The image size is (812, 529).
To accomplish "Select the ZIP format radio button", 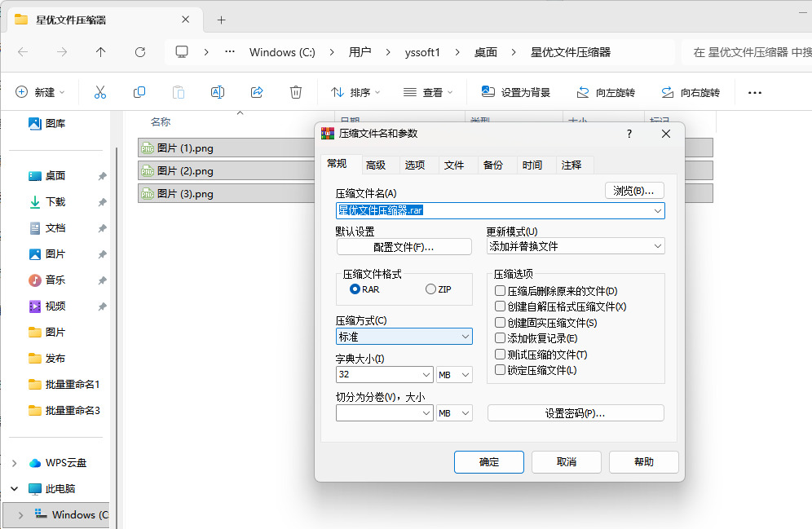I will pyautogui.click(x=430, y=289).
